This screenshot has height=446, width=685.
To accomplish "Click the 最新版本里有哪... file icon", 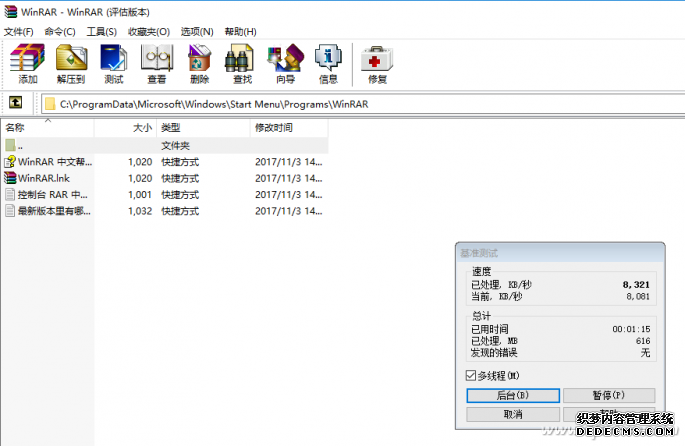I will click(x=10, y=211).
